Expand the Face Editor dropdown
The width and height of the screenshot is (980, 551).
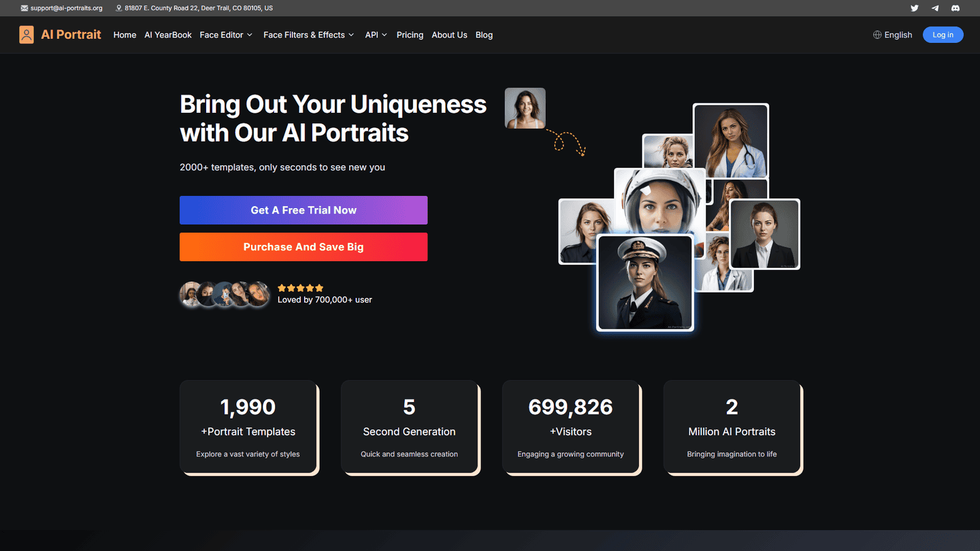tap(226, 35)
